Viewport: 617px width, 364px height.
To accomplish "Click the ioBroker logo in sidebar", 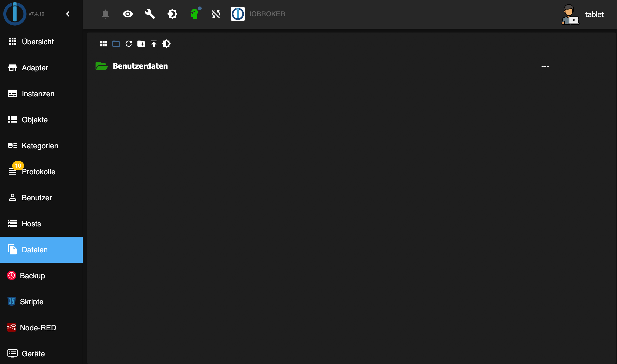I will [15, 14].
